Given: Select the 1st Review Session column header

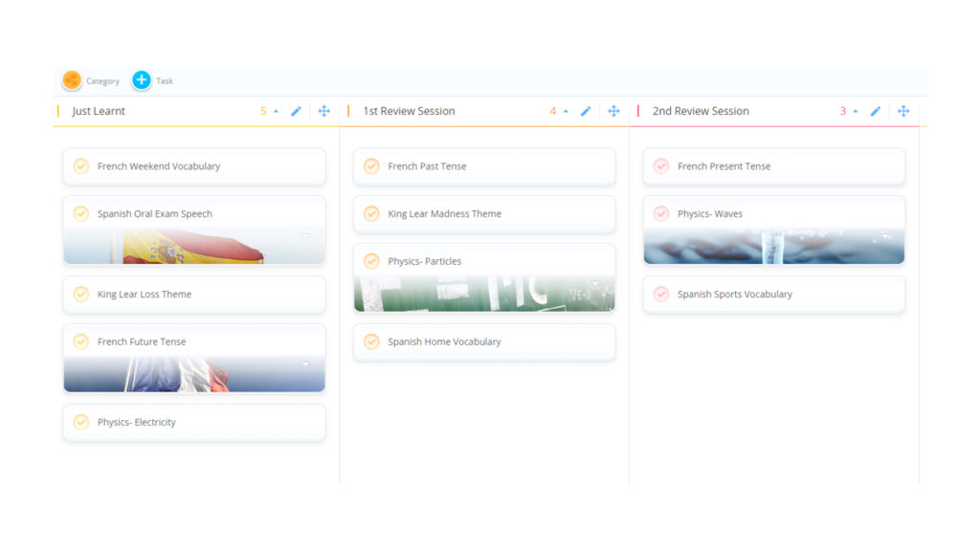Looking at the screenshot, I should tap(409, 111).
